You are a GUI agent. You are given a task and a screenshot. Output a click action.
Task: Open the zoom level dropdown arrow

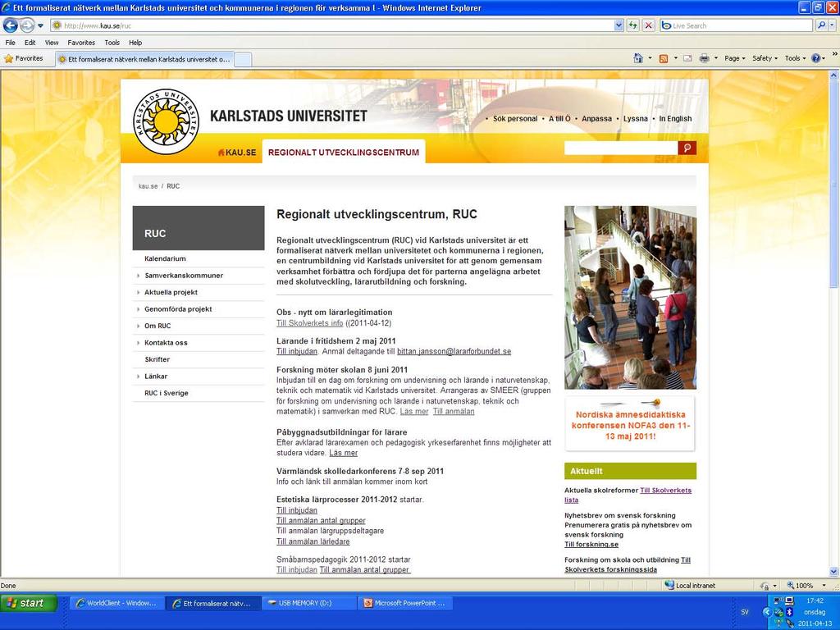point(824,586)
